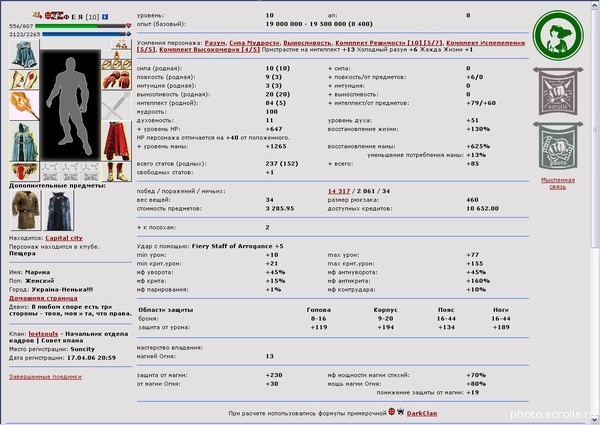Follow the Capital city location link
The image size is (600, 425).
click(x=64, y=238)
